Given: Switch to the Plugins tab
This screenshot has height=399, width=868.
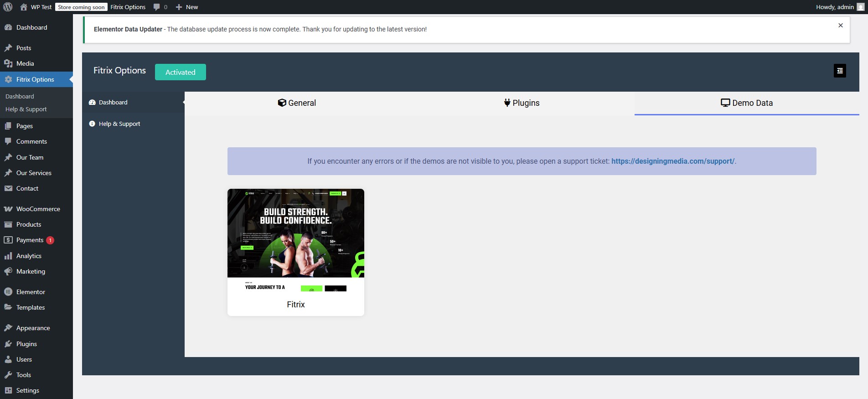Looking at the screenshot, I should click(x=522, y=103).
